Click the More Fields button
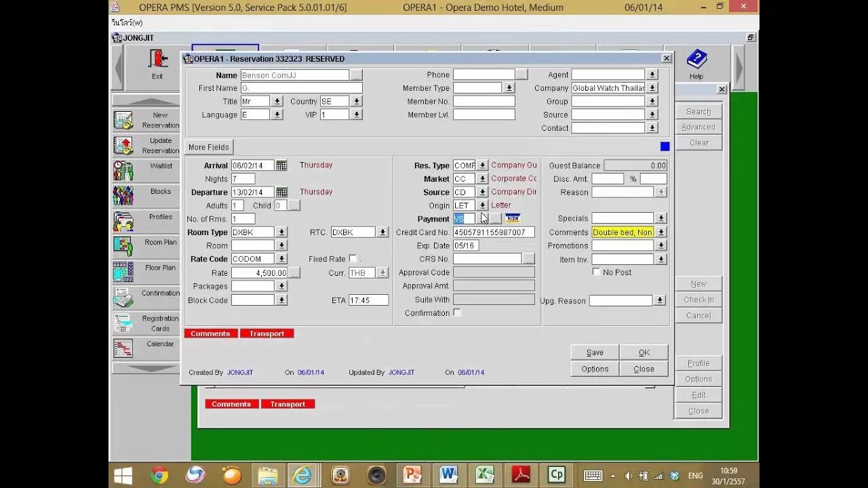The width and height of the screenshot is (868, 488). click(209, 147)
